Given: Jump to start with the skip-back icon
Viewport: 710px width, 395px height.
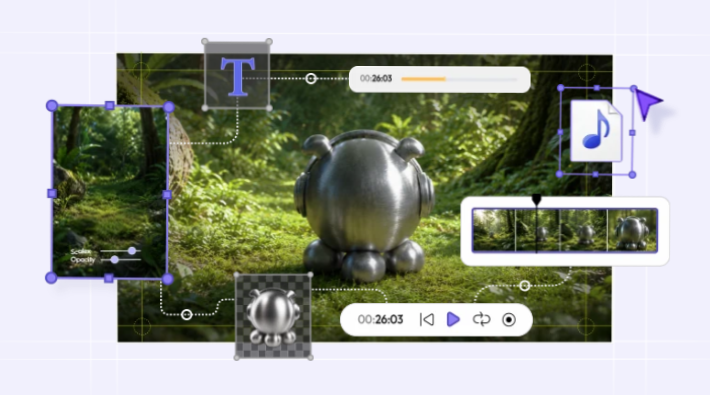Looking at the screenshot, I should point(427,319).
